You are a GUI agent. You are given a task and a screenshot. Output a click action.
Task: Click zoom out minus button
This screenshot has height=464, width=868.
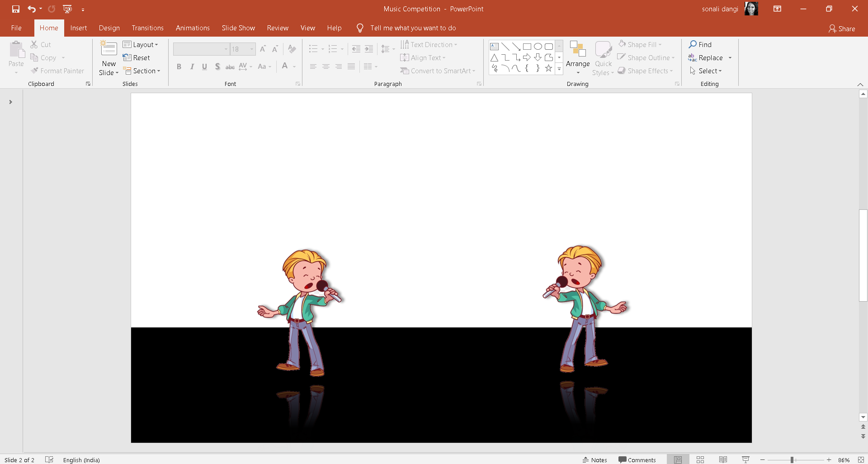pyautogui.click(x=762, y=459)
